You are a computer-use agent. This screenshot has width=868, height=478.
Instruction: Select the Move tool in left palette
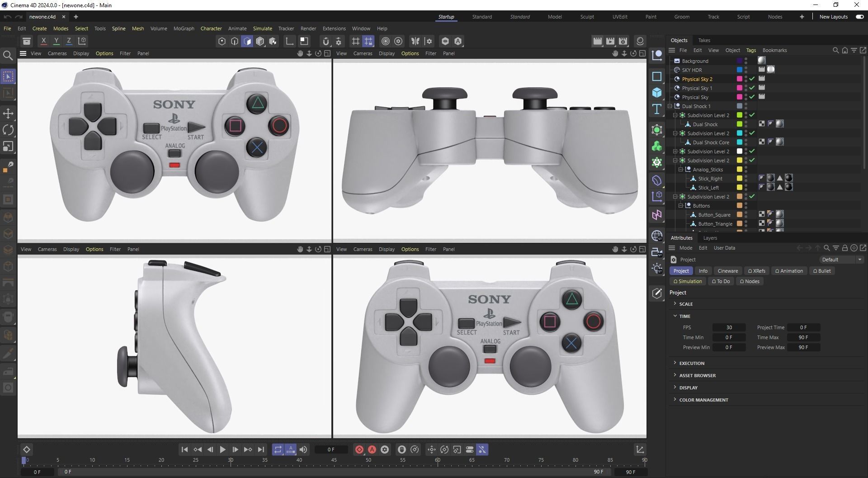(x=8, y=113)
